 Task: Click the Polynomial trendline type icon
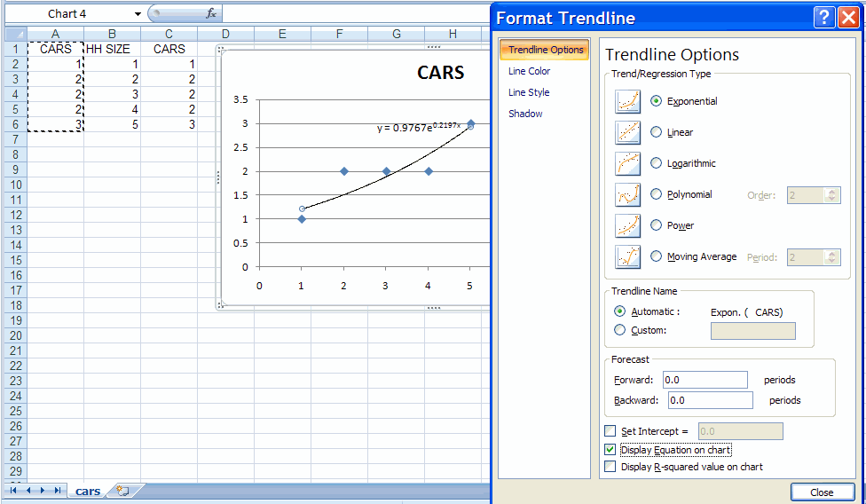[x=627, y=195]
